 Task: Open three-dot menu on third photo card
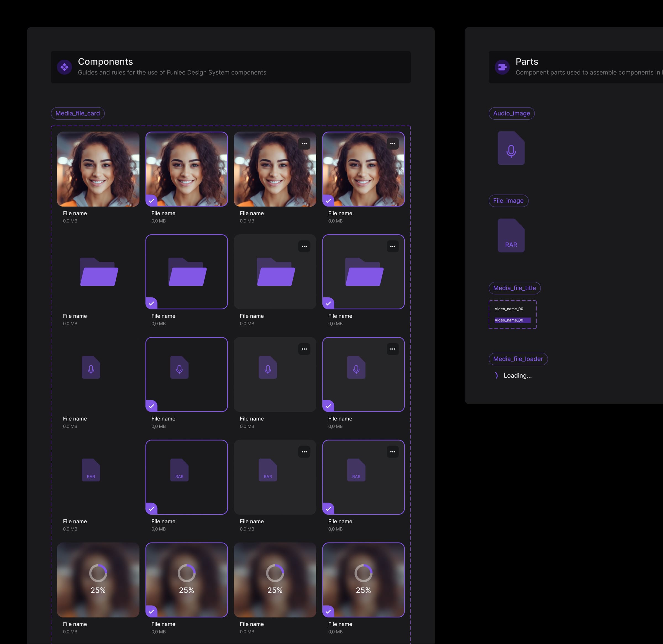[304, 144]
